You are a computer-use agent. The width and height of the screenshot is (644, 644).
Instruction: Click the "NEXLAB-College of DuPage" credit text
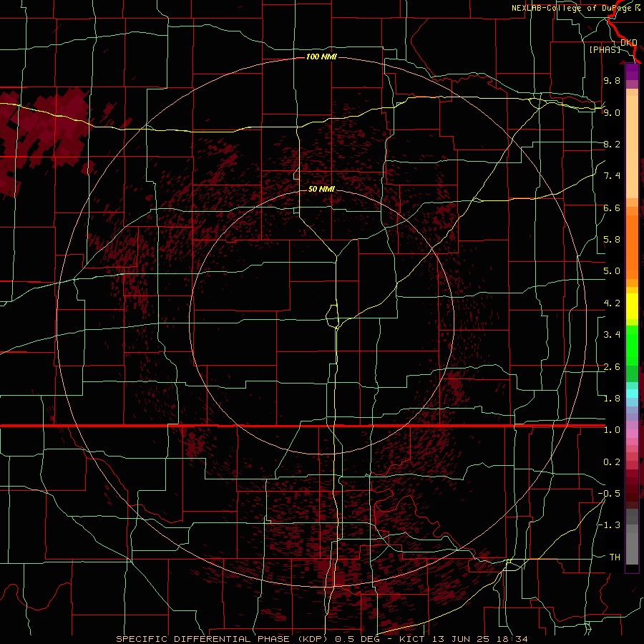572,8
